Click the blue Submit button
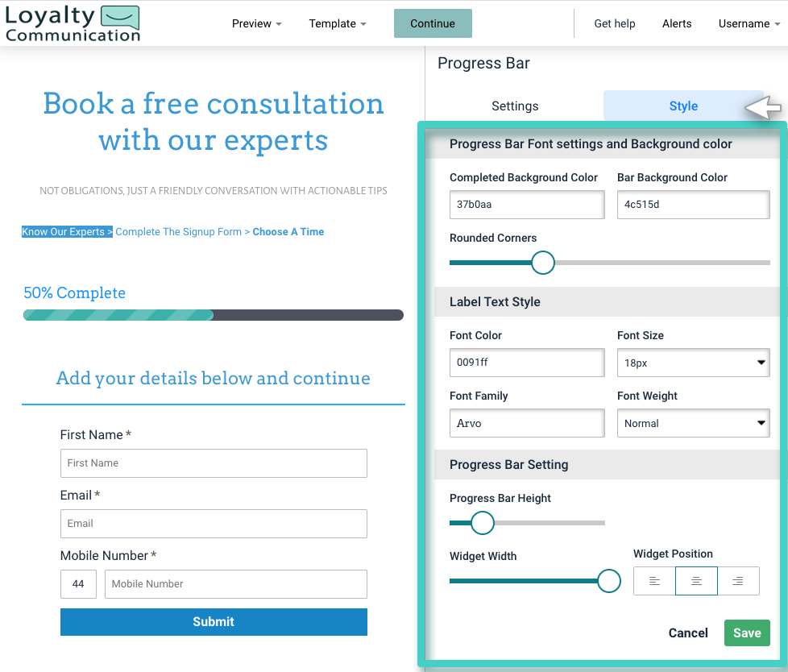The height and width of the screenshot is (672, 788). [214, 622]
